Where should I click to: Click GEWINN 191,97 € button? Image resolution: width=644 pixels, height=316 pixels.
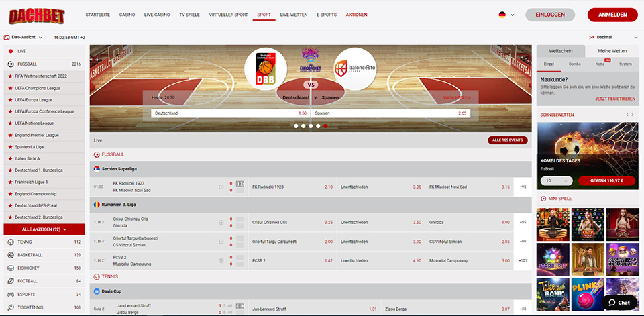tap(606, 180)
